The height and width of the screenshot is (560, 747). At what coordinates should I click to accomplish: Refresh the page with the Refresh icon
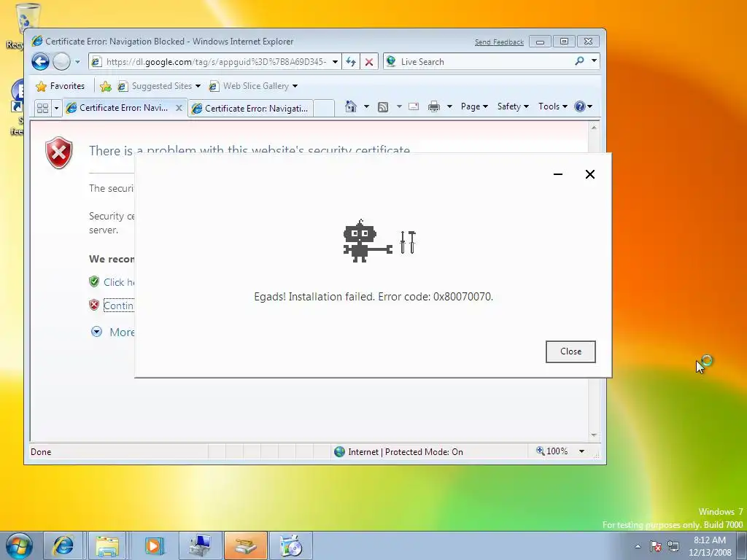coord(351,62)
